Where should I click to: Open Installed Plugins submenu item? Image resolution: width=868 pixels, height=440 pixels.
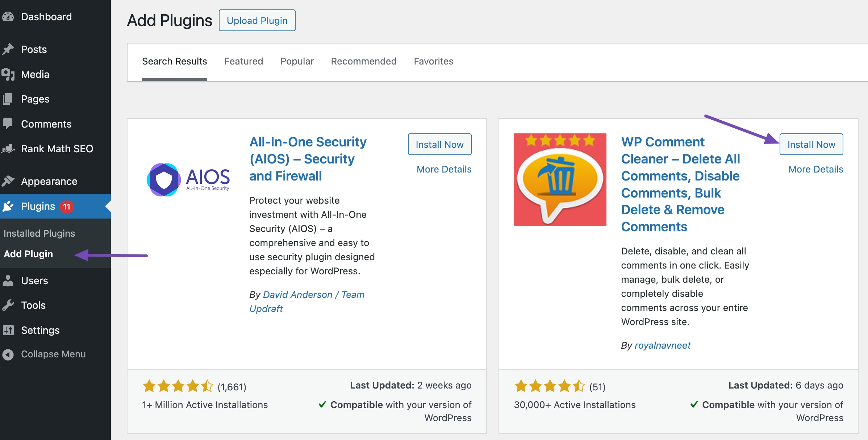pos(39,233)
